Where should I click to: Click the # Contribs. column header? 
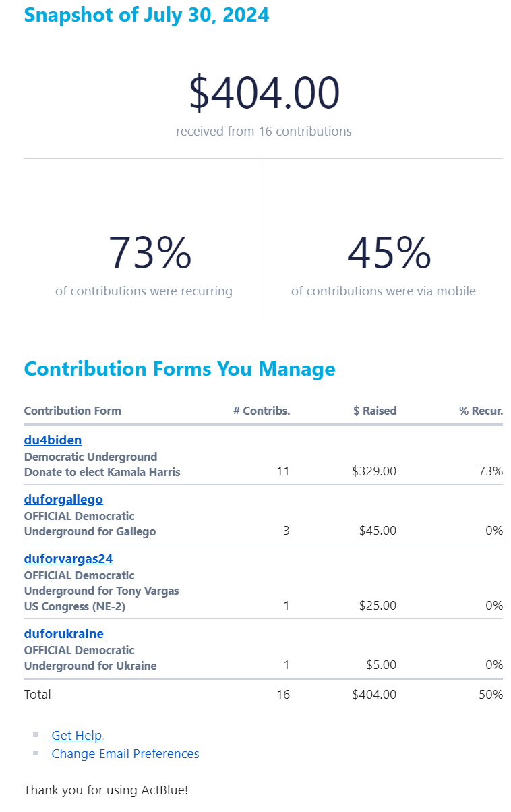tap(262, 411)
